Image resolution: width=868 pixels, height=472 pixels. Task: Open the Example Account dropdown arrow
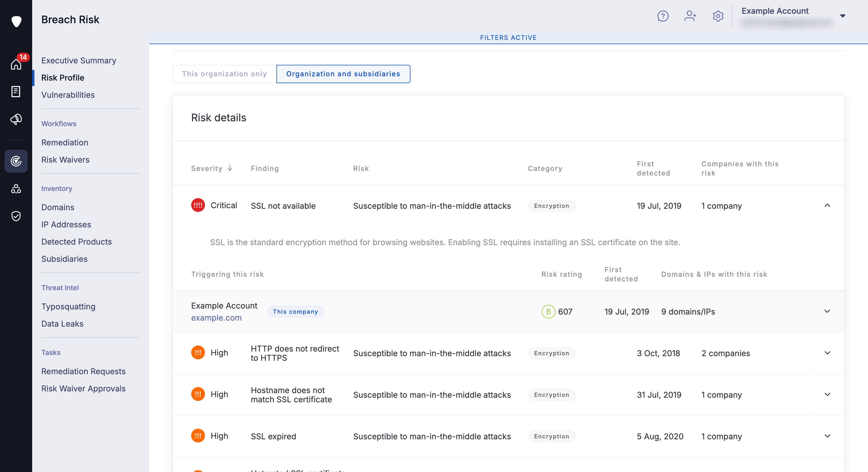(842, 16)
